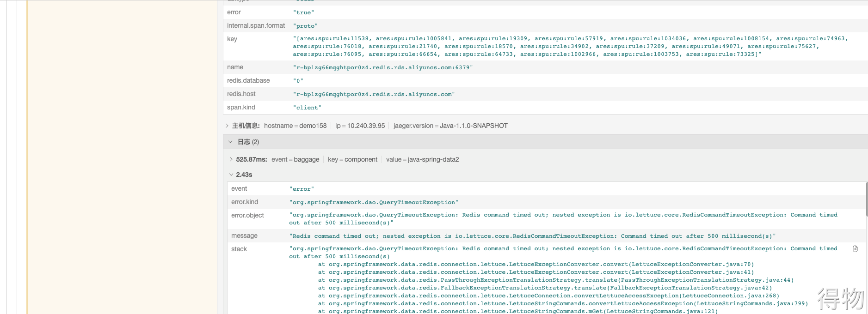Click the message row timeout text
This screenshot has width=868, height=314.
[532, 236]
